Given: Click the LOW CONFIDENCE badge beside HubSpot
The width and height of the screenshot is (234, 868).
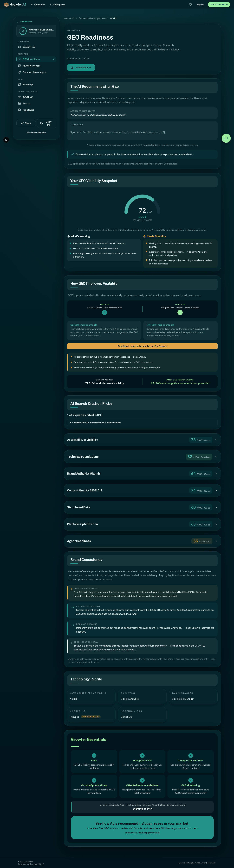Looking at the screenshot, I should [x=91, y=717].
